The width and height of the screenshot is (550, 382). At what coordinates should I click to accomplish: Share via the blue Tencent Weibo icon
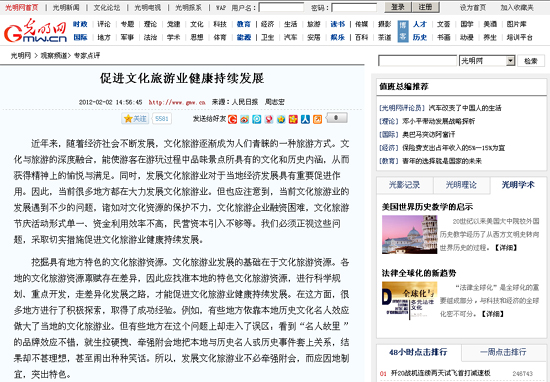(257, 119)
